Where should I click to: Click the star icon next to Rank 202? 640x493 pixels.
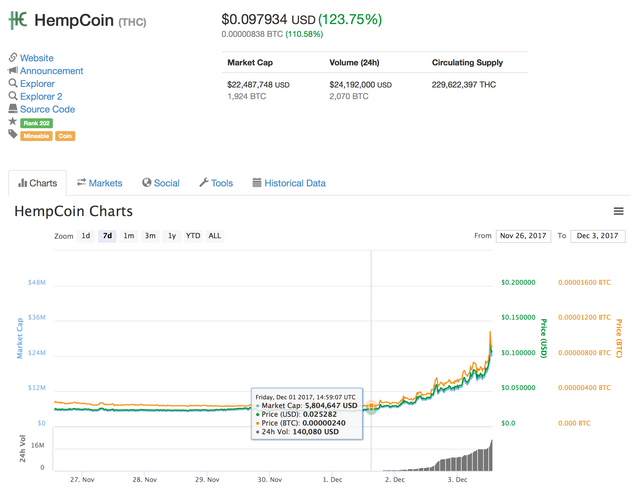point(13,121)
